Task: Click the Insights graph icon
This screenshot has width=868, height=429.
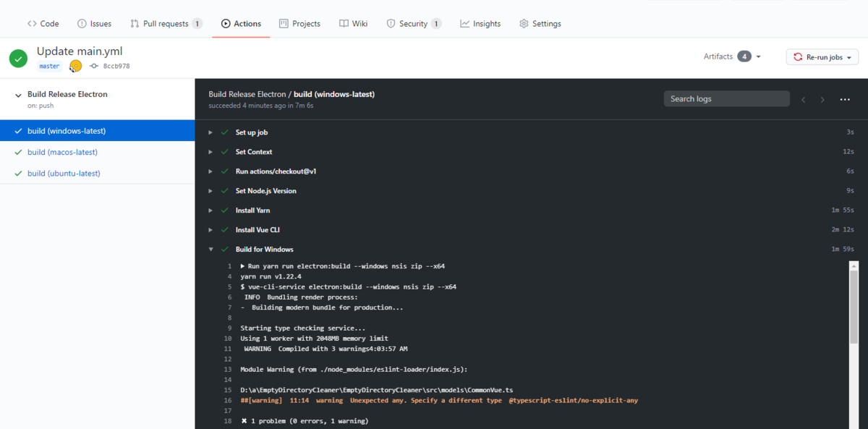Action: [464, 24]
